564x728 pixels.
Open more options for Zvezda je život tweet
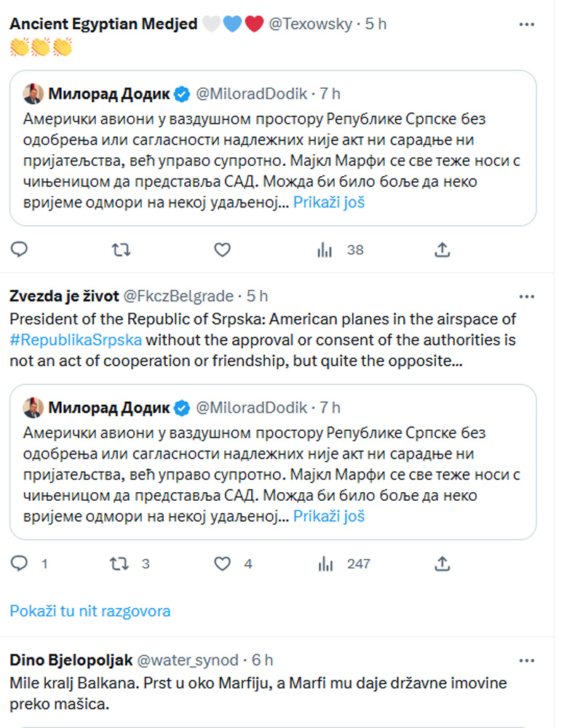pos(527,296)
